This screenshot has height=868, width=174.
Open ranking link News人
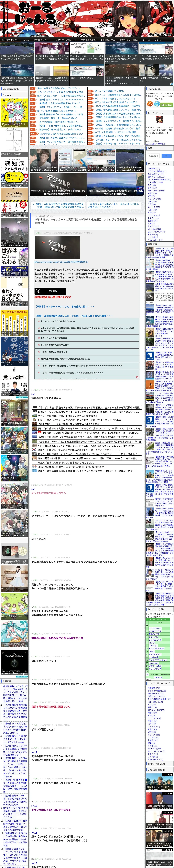(152, 643)
